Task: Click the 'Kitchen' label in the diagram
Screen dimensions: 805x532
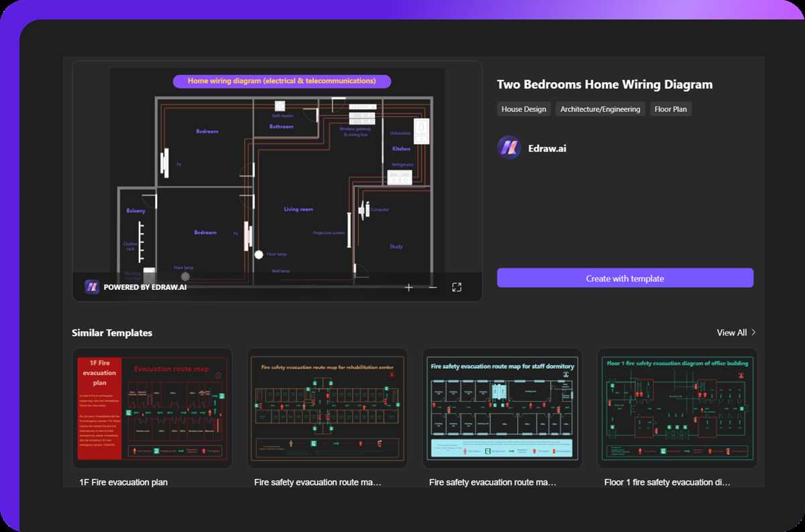Action: click(401, 149)
